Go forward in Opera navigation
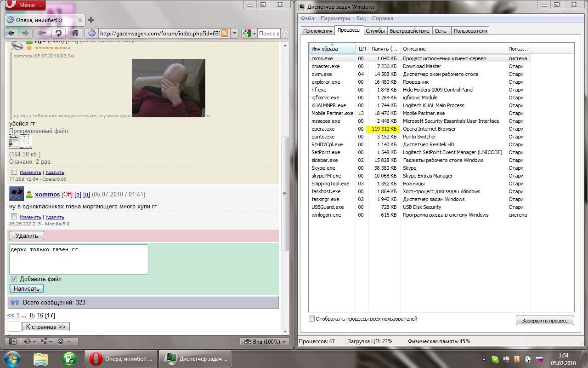This screenshot has height=368, width=588. click(x=25, y=33)
